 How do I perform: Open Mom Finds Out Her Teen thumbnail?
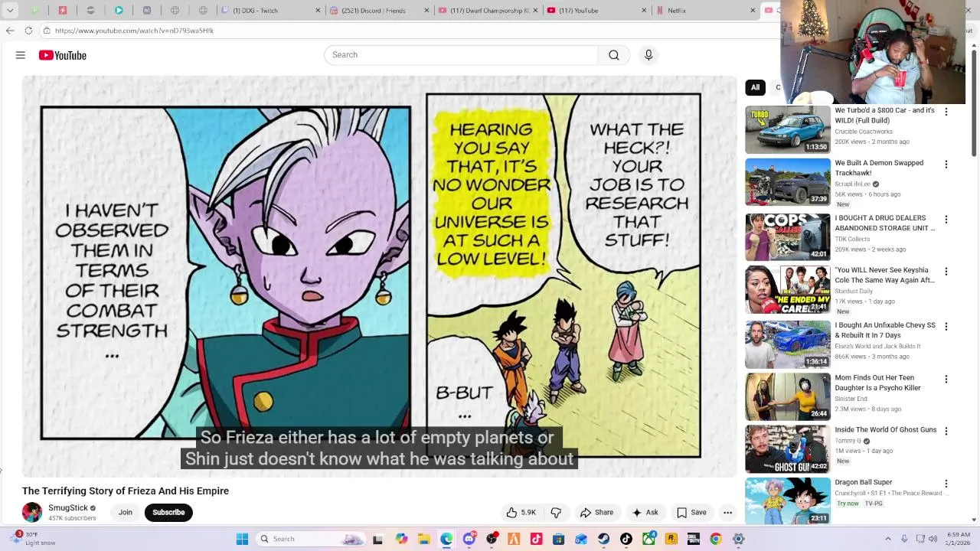pyautogui.click(x=788, y=397)
